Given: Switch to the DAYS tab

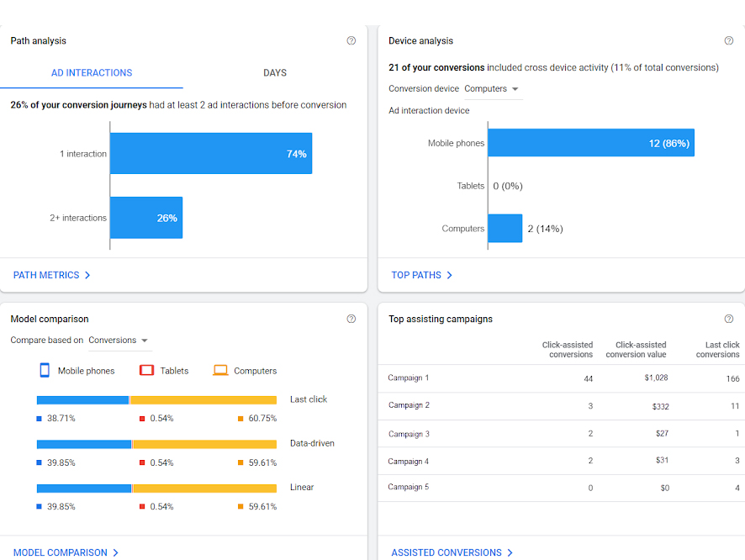Looking at the screenshot, I should click(x=275, y=72).
